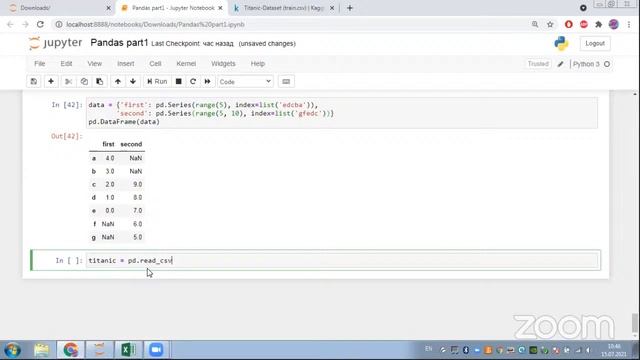
Task: Click the 9.0 value in row c
Action: 138,184
